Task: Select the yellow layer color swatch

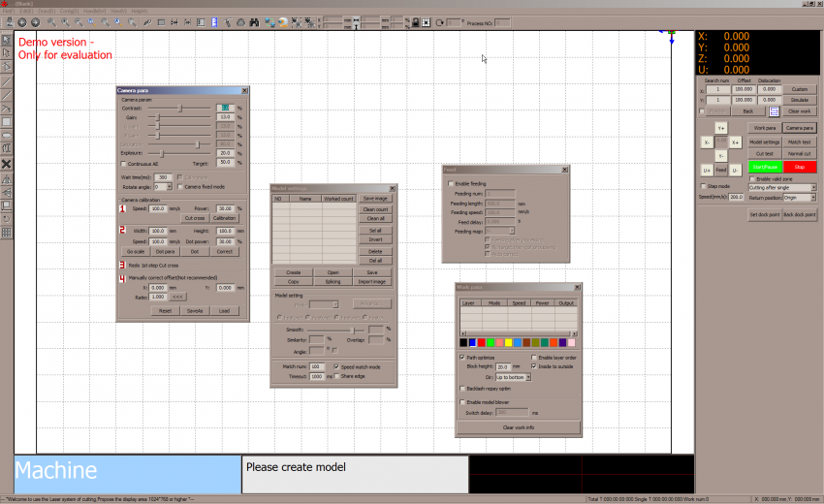Action: click(x=508, y=343)
